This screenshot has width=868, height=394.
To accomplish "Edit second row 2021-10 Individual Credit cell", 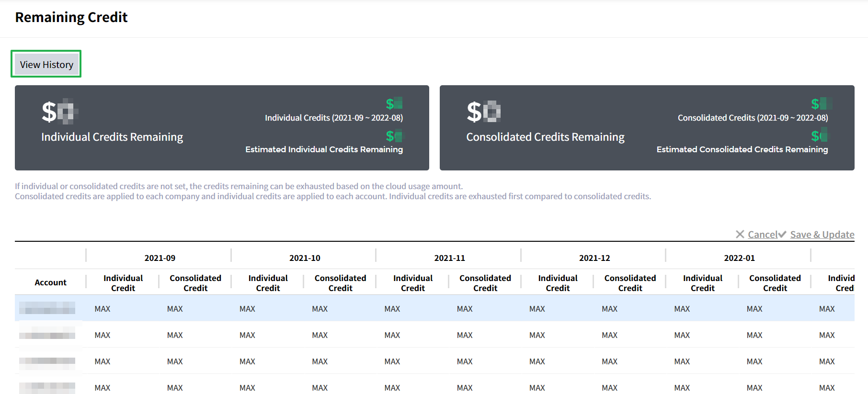I will pyautogui.click(x=247, y=335).
